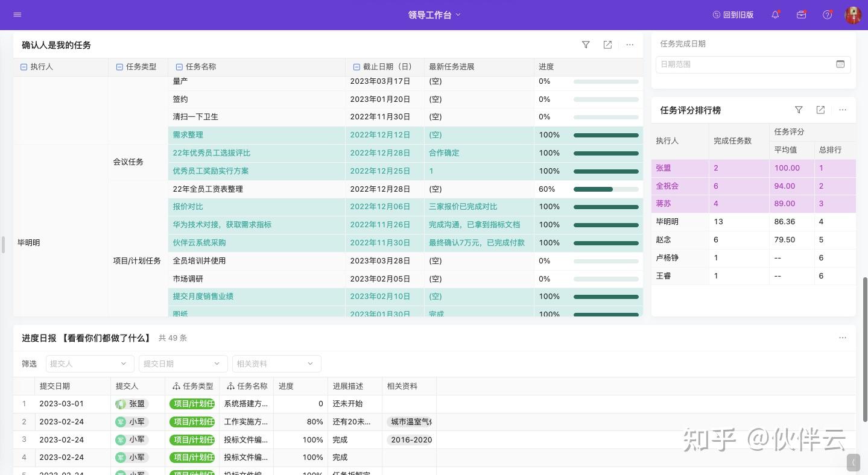
Task: Select 毕明明 in the ranking table
Action: (667, 222)
